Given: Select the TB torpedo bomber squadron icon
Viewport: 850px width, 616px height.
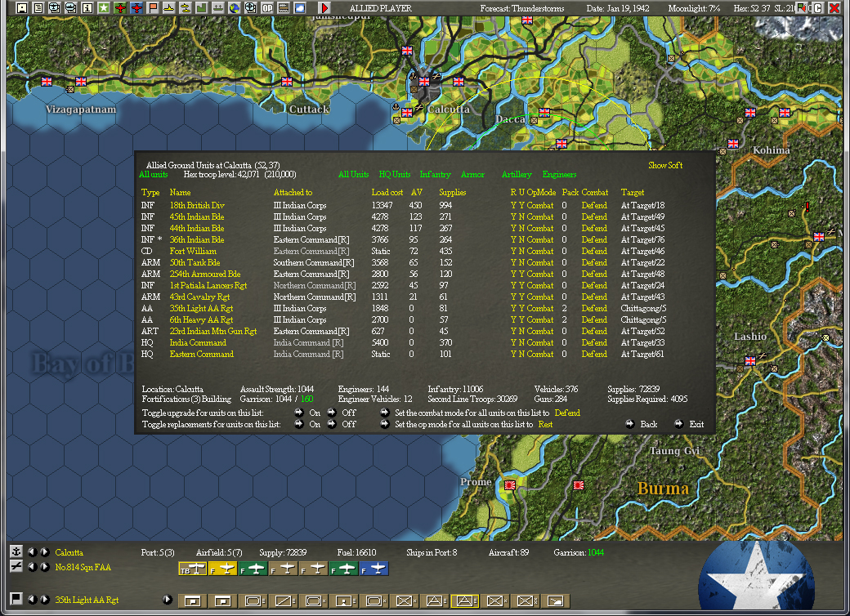Looking at the screenshot, I should point(192,569).
